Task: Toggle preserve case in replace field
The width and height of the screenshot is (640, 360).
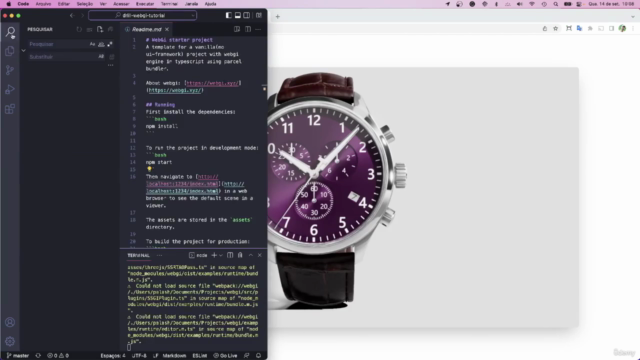Action: (x=101, y=57)
